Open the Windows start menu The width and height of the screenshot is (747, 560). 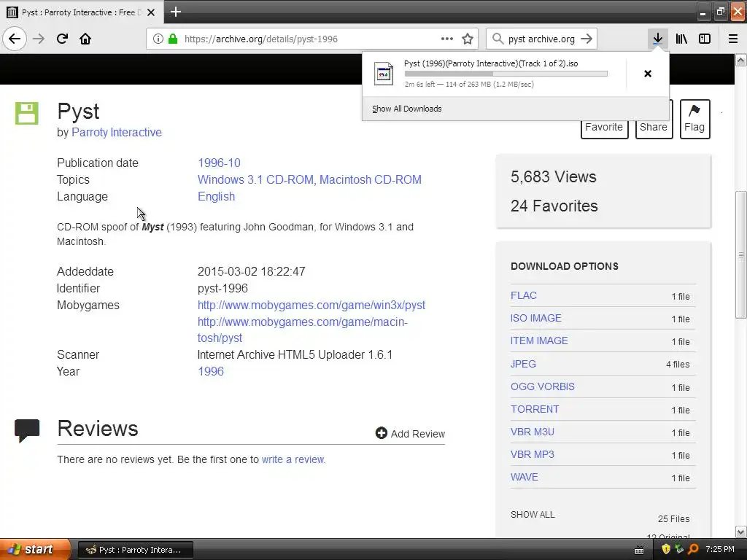click(x=34, y=549)
